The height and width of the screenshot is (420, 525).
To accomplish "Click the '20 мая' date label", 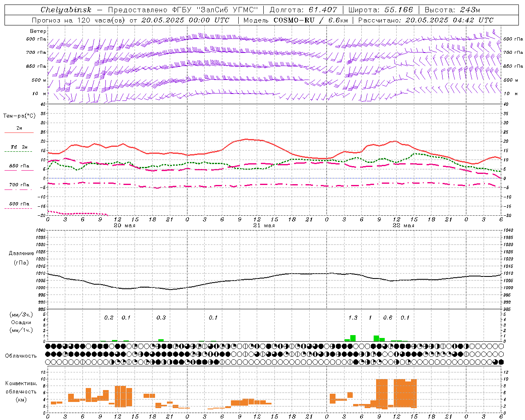I will click(124, 226).
